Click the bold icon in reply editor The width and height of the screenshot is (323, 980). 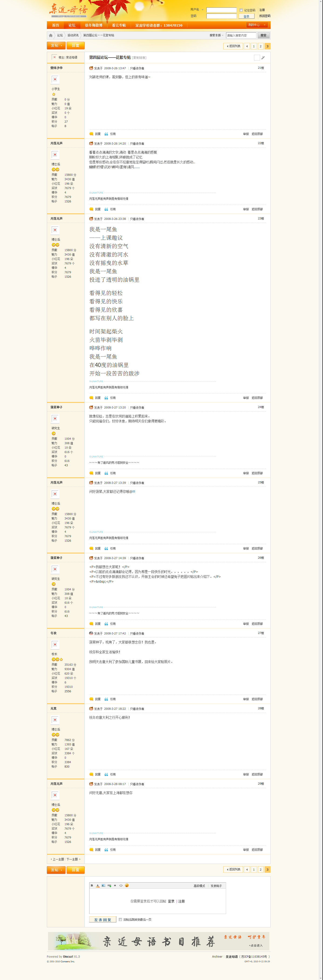[92, 885]
